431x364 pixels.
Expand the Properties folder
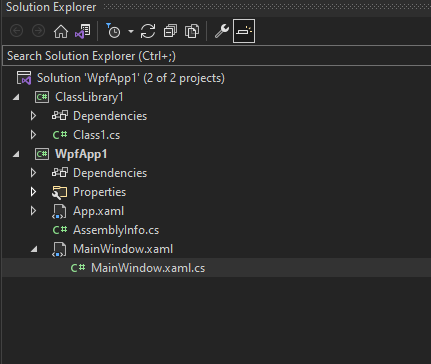[33, 192]
